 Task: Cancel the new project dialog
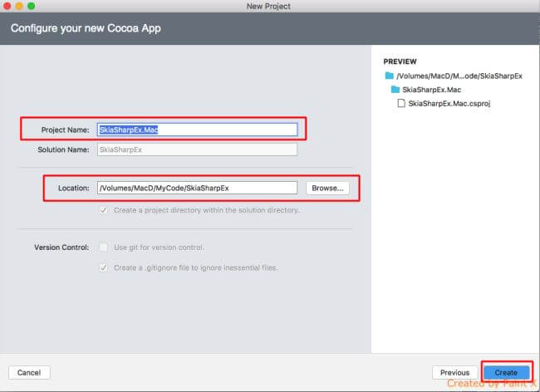coord(29,373)
